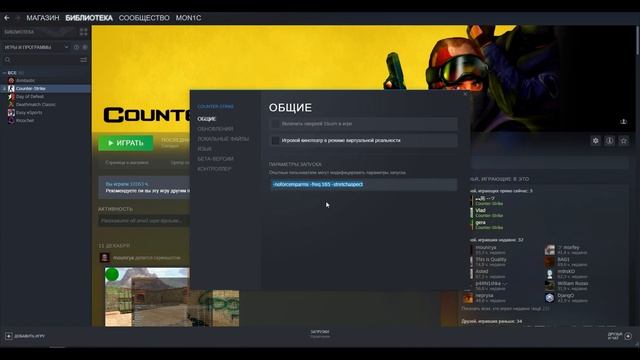Click the add game plus icon
The width and height of the screenshot is (640, 360).
tap(9, 336)
